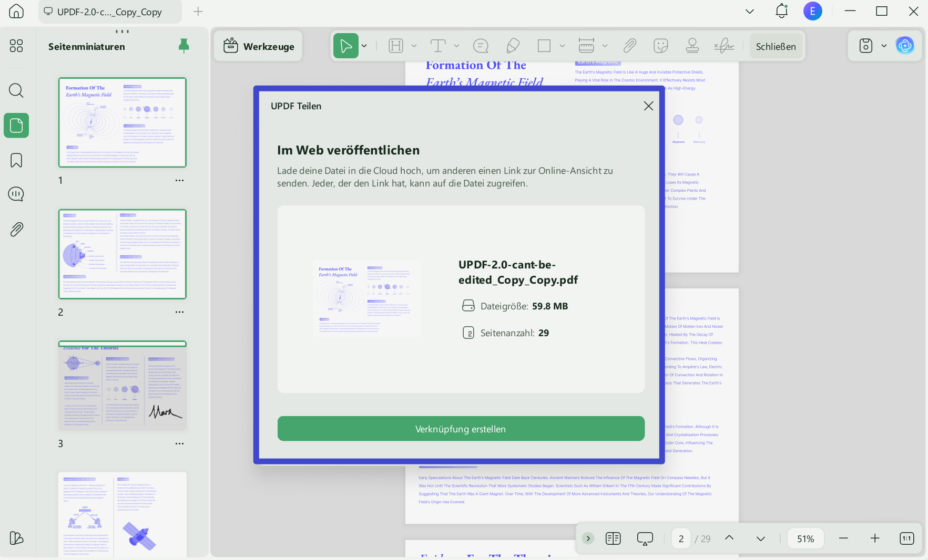Select page 2 thumbnail

[123, 254]
